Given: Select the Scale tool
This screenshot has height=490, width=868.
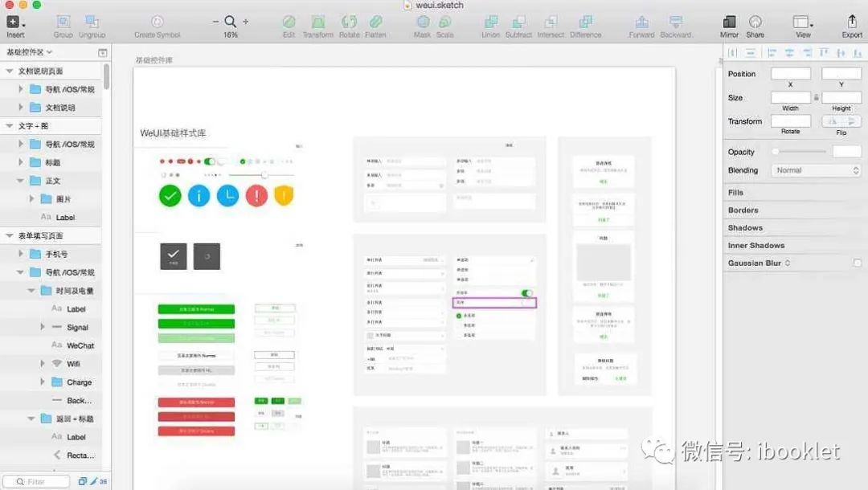Looking at the screenshot, I should point(444,26).
